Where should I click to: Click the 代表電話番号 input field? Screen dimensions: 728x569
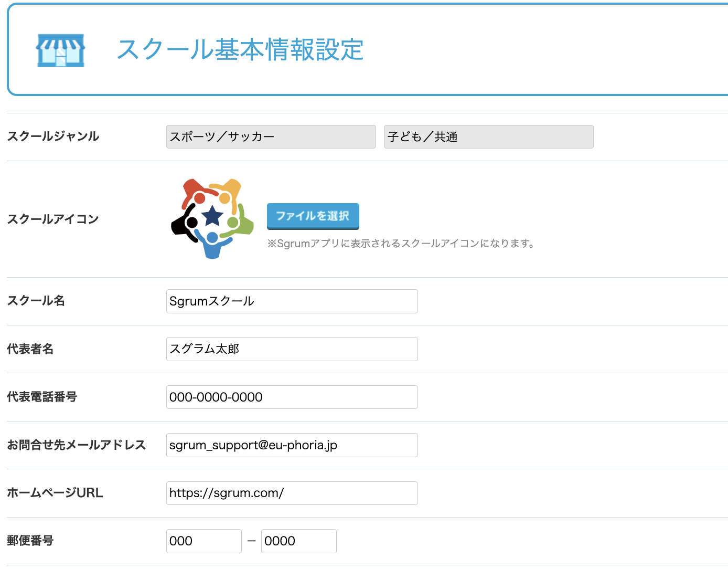click(292, 397)
